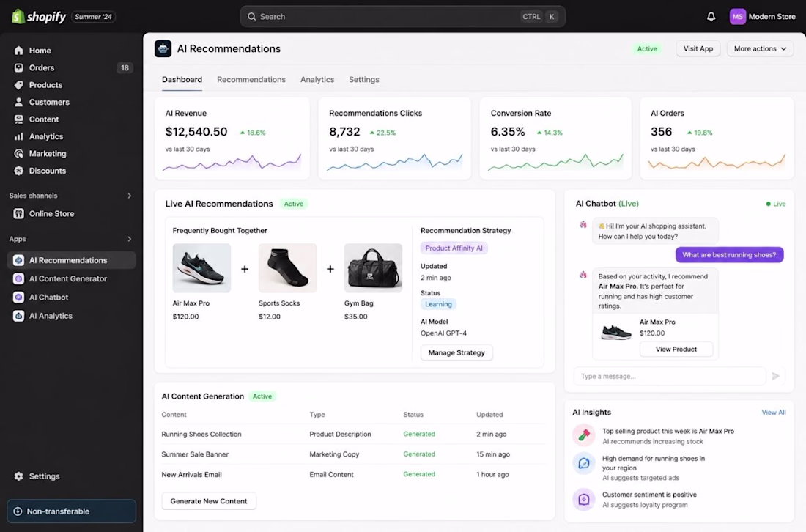The width and height of the screenshot is (806, 532).
Task: Click the robot icon beside AI Recommendations title
Action: (163, 49)
